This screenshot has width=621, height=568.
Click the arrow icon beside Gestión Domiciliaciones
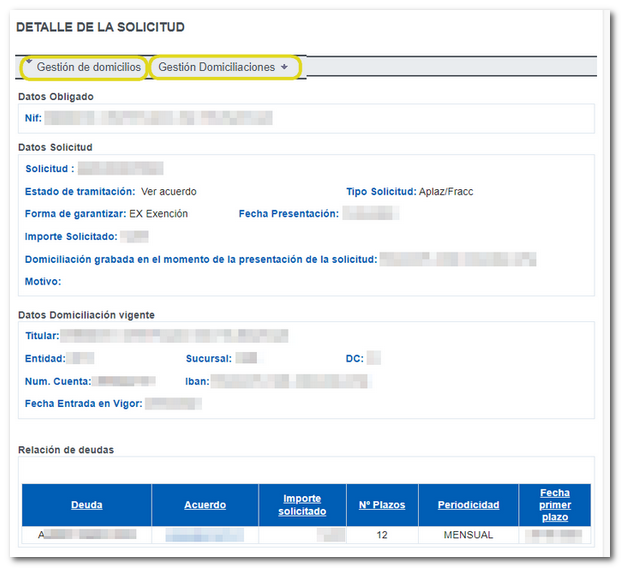tap(285, 67)
